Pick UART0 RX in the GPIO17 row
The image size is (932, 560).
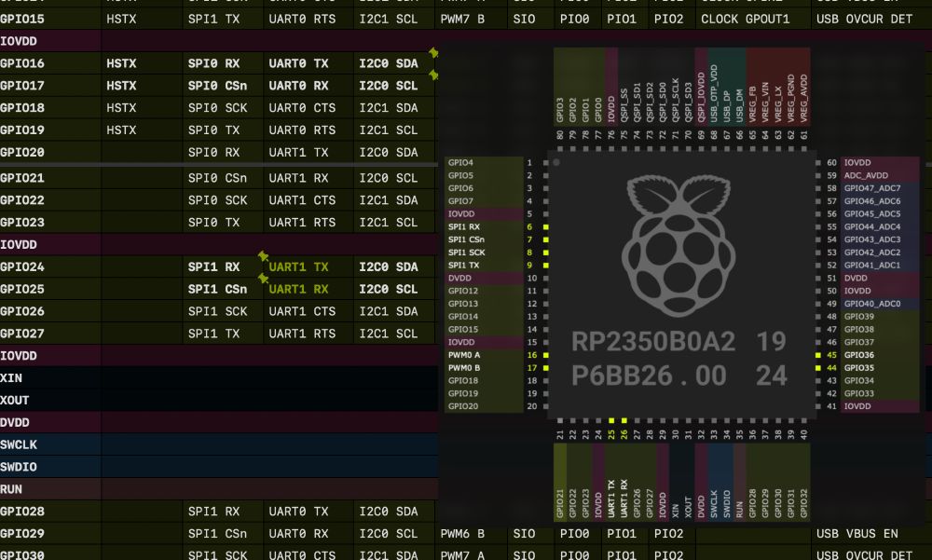[x=298, y=86]
